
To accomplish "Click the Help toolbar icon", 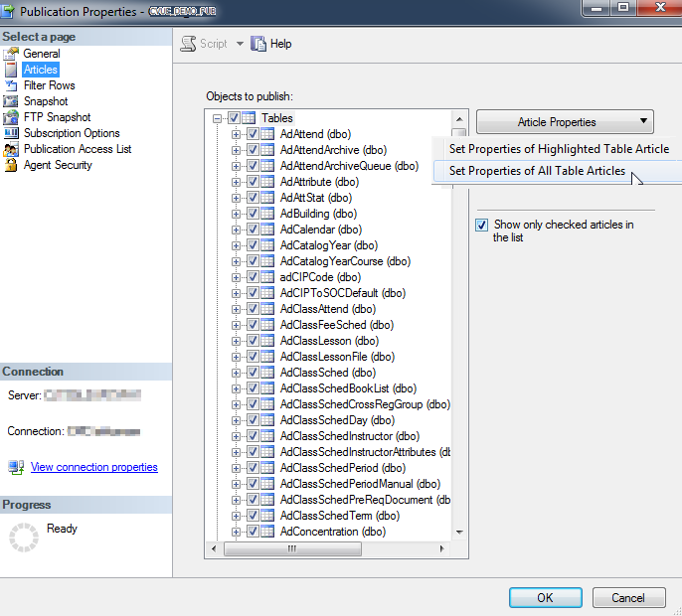I will tap(259, 44).
